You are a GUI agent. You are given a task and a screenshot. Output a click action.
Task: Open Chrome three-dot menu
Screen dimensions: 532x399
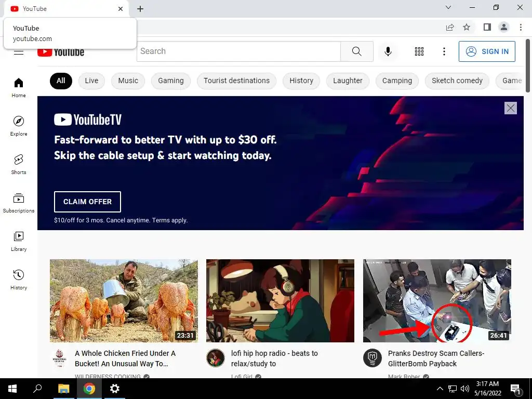521,27
